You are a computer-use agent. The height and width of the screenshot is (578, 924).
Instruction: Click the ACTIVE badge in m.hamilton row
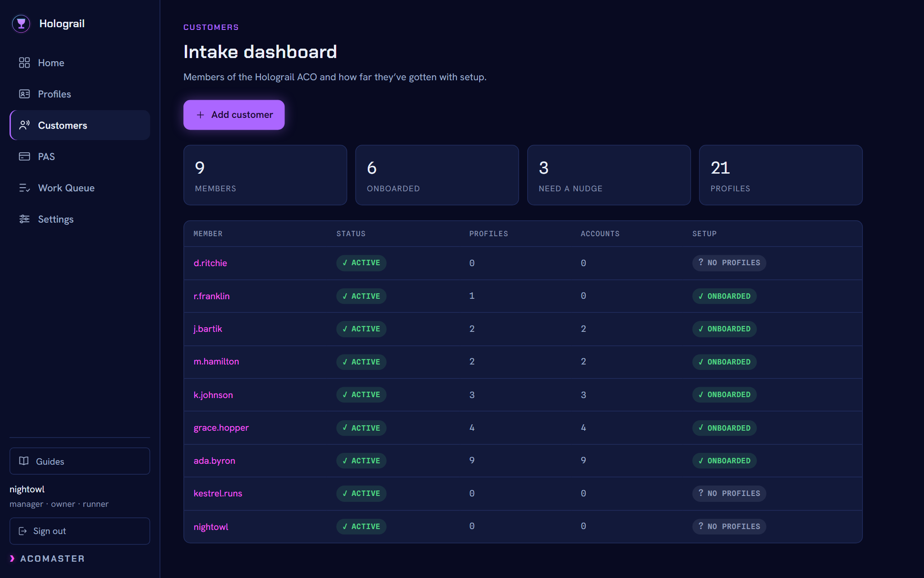[x=361, y=362]
